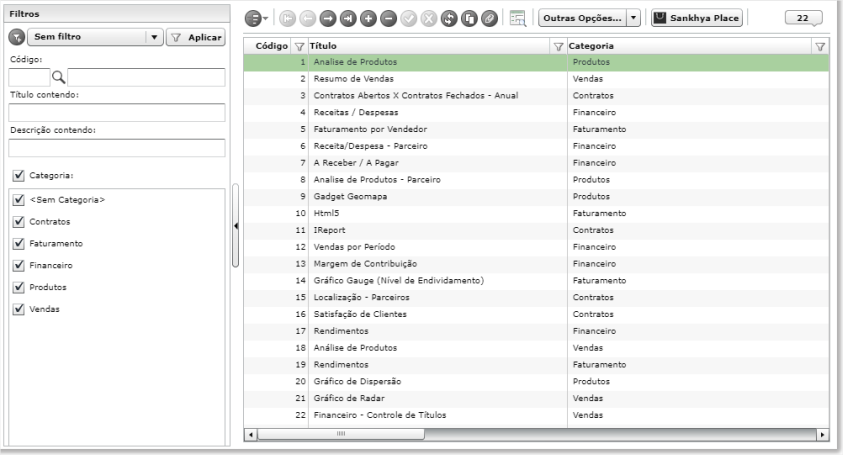The width and height of the screenshot is (843, 455).
Task: Open the Sem filtro dropdown
Action: (95, 37)
